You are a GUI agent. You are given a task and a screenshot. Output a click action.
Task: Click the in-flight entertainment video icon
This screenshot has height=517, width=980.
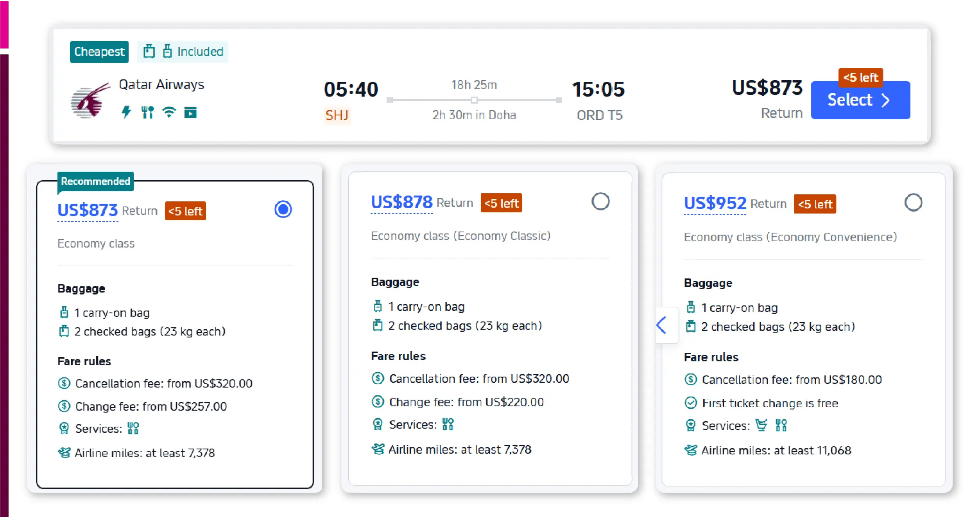click(x=190, y=113)
